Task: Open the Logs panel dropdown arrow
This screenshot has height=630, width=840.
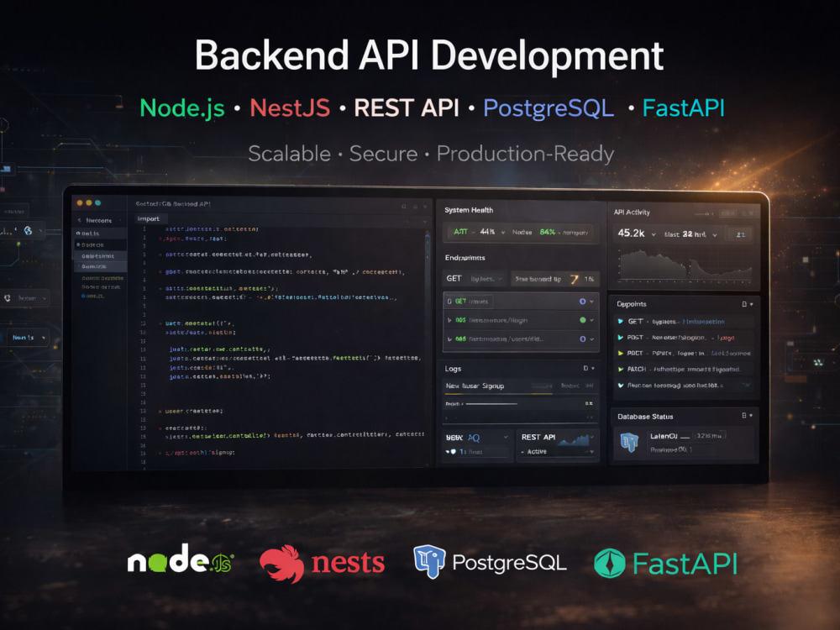Action: pos(592,369)
